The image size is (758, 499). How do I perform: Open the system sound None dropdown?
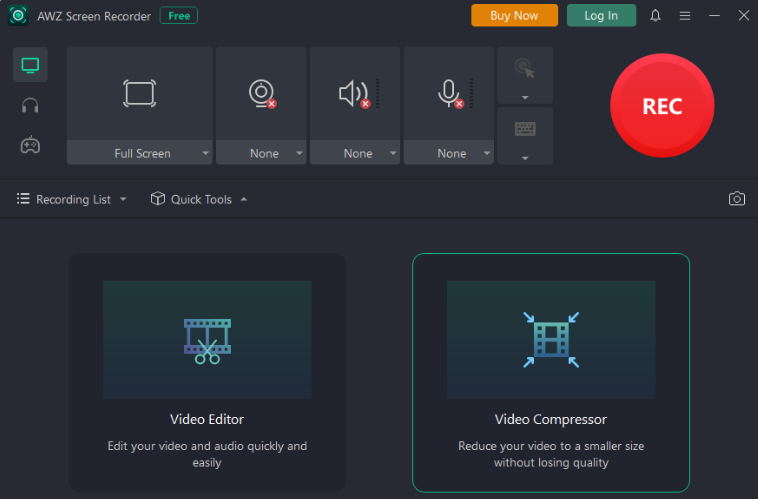(x=355, y=153)
